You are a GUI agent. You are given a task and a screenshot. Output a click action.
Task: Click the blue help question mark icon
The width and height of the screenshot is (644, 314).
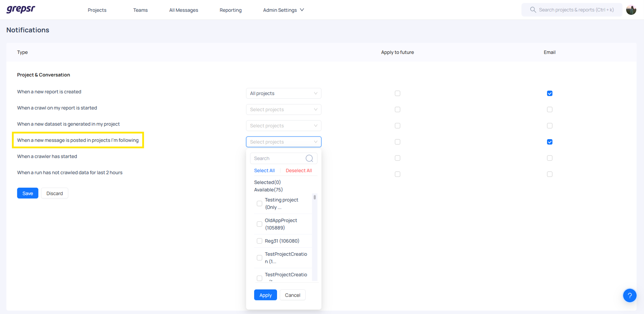629,295
